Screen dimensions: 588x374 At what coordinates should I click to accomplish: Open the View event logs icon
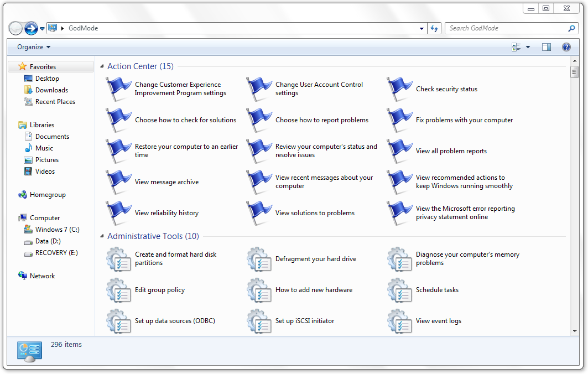399,321
